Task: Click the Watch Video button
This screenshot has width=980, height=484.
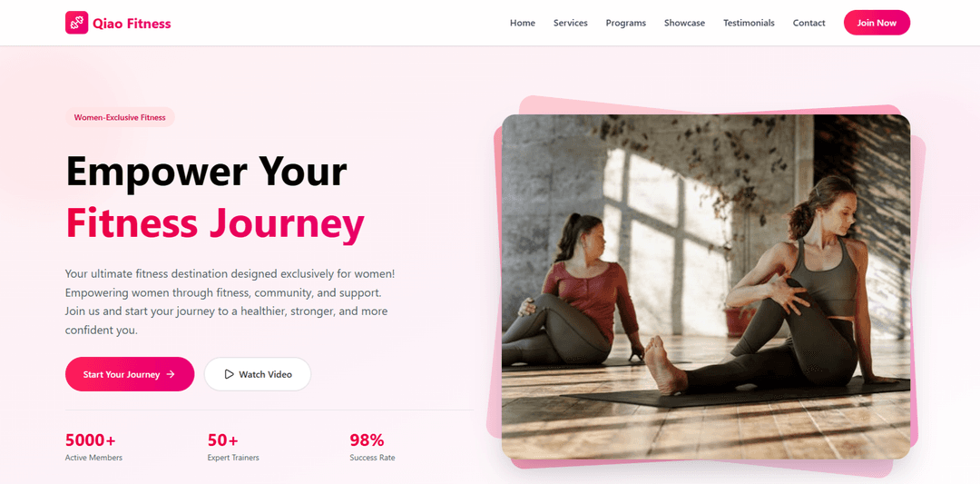Action: tap(258, 374)
